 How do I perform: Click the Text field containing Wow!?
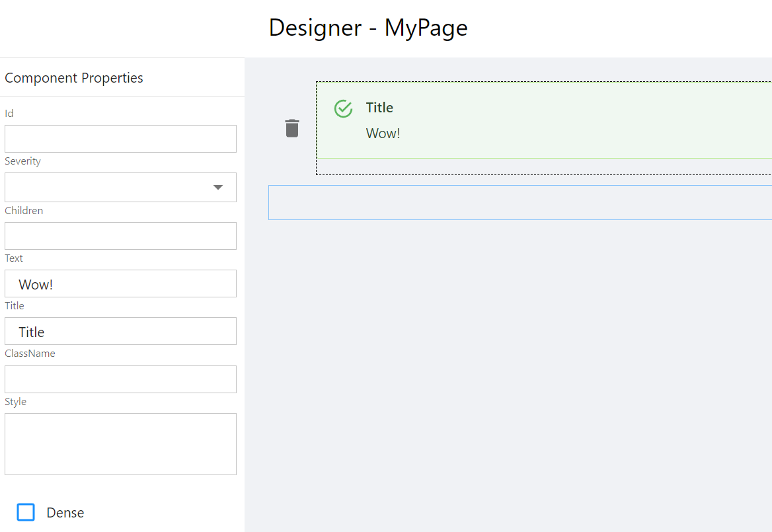tap(120, 284)
